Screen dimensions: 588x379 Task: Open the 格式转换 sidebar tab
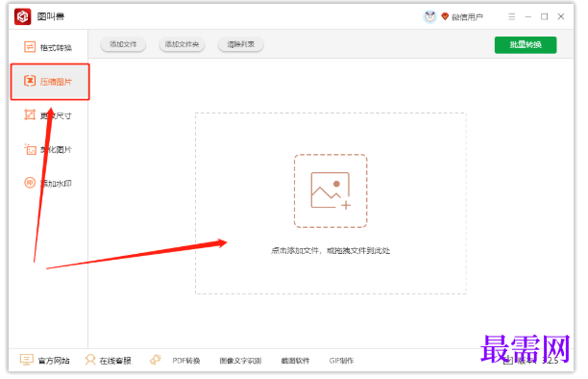[49, 47]
